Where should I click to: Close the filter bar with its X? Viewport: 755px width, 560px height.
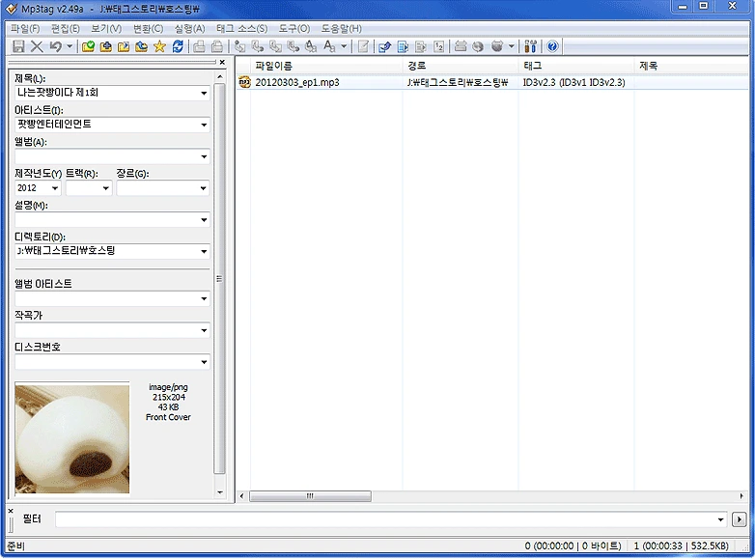[11, 511]
